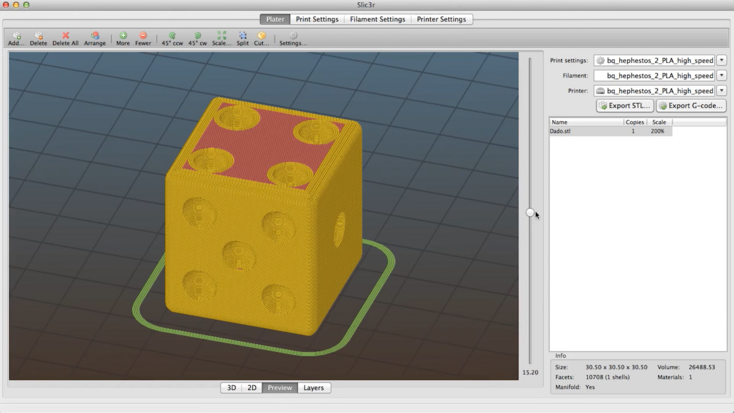734x413 pixels.
Task: Click the volume value 26488.53
Action: 702,367
